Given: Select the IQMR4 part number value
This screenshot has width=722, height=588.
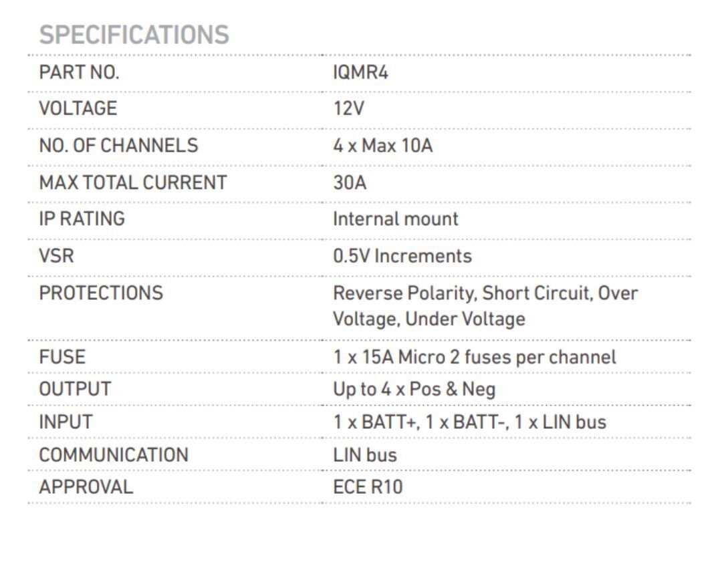Looking at the screenshot, I should [360, 72].
